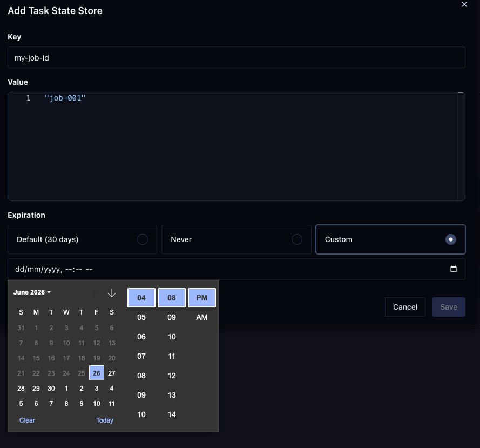480x448 pixels.
Task: Select hour 05 in time picker
Action: (x=141, y=317)
